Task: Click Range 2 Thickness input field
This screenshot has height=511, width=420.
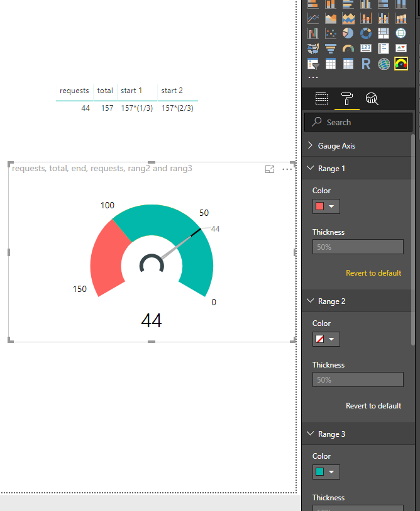Action: click(358, 379)
